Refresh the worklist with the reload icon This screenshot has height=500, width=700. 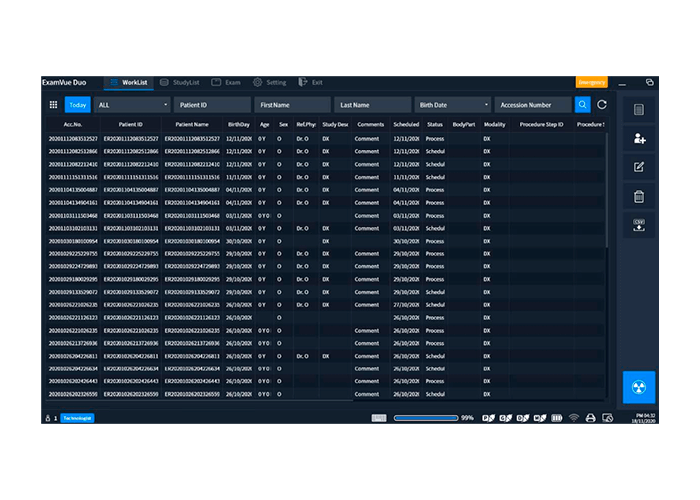(x=602, y=104)
